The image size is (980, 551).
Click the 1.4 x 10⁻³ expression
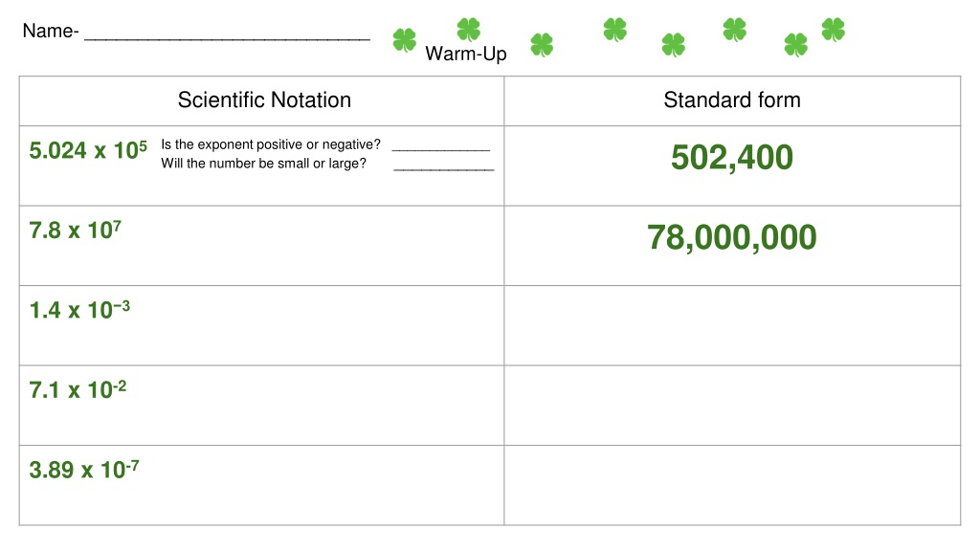pyautogui.click(x=79, y=310)
